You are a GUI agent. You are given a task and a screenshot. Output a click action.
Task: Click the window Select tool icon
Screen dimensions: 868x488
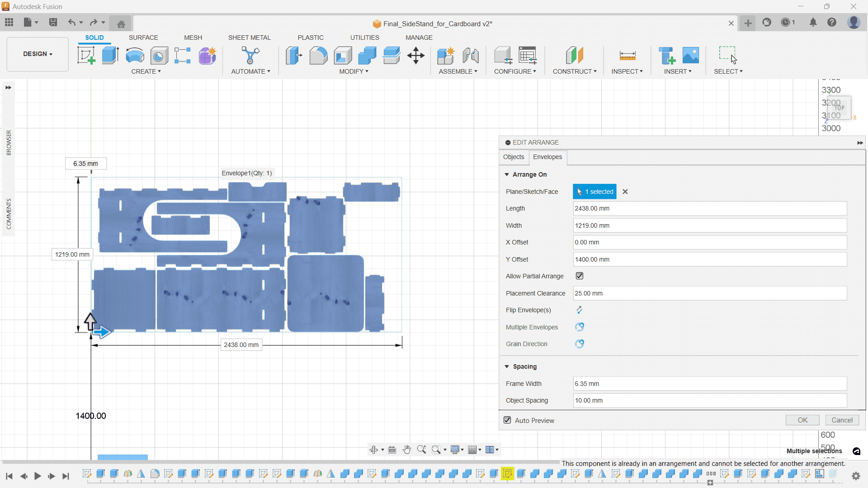pyautogui.click(x=728, y=55)
